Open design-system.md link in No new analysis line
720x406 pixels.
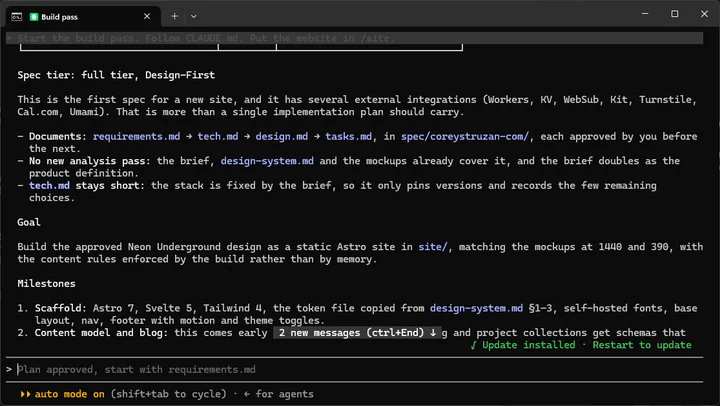pos(267,161)
